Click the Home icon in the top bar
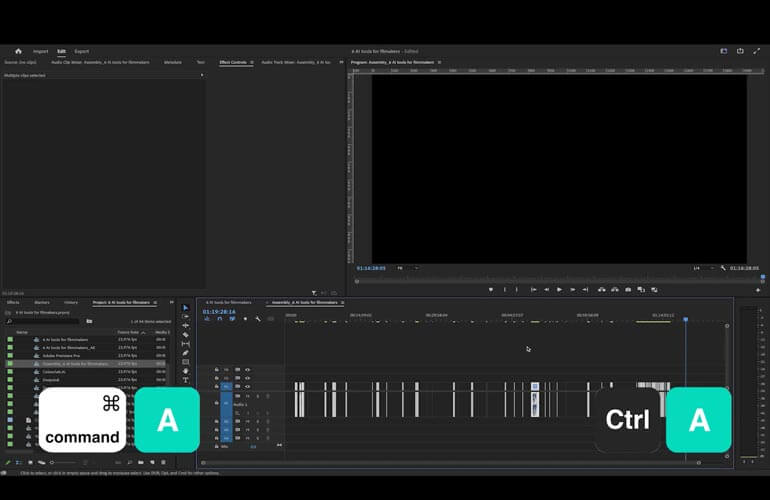Viewport: 770px width, 500px height. [19, 51]
